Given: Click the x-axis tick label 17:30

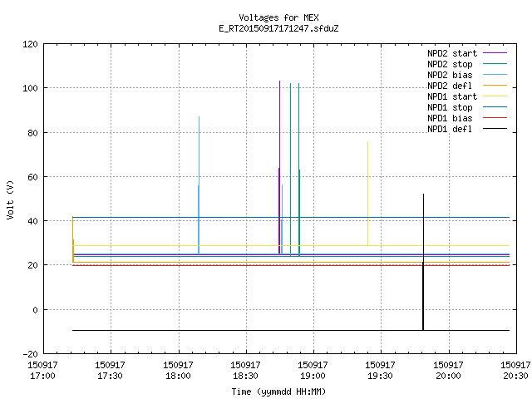Looking at the screenshot, I should pos(110,376).
